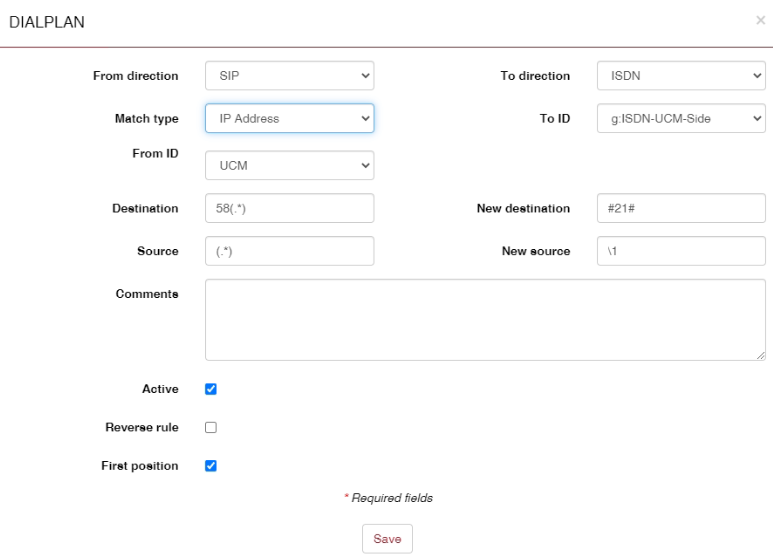Uncheck the Active checkbox

coord(211,390)
